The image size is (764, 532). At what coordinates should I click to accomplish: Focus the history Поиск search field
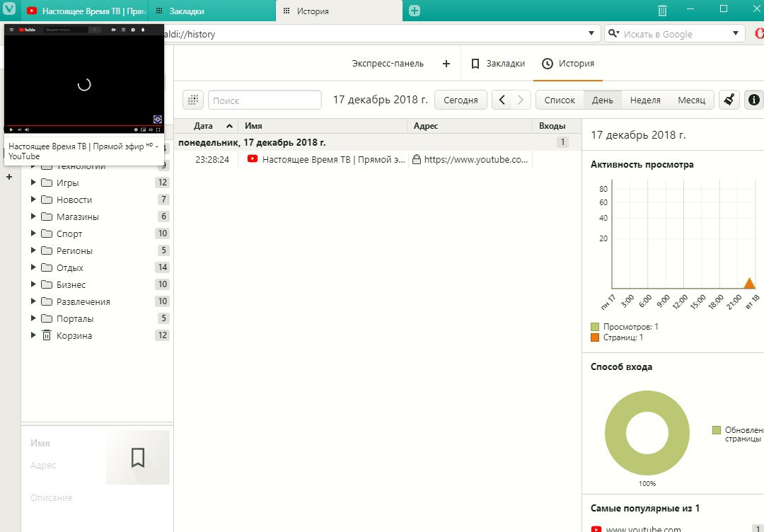pyautogui.click(x=265, y=100)
